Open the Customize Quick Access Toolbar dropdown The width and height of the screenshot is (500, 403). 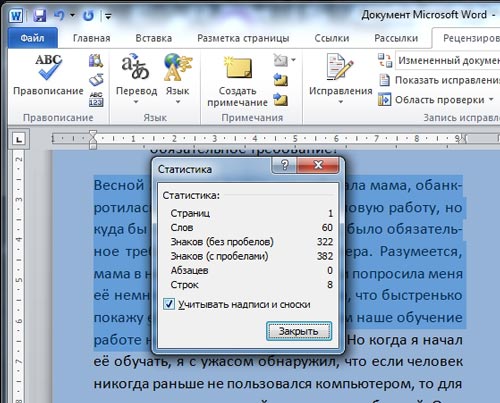[x=108, y=16]
